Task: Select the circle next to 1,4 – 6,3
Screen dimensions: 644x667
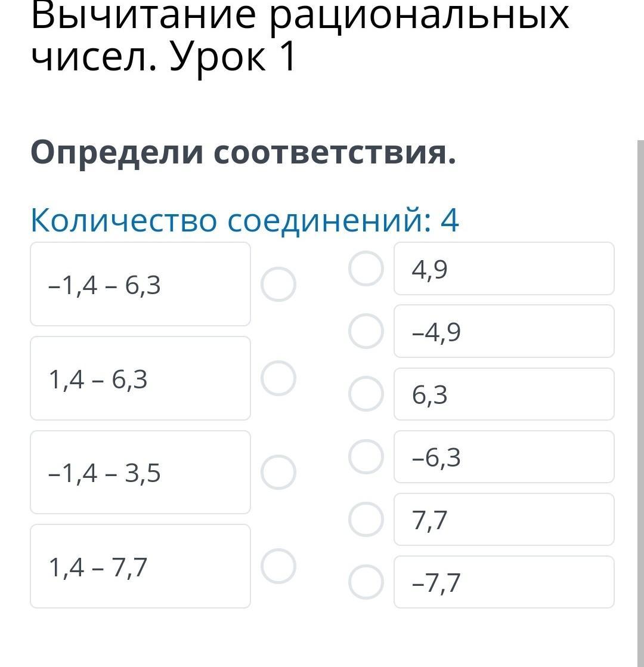Action: [x=278, y=378]
